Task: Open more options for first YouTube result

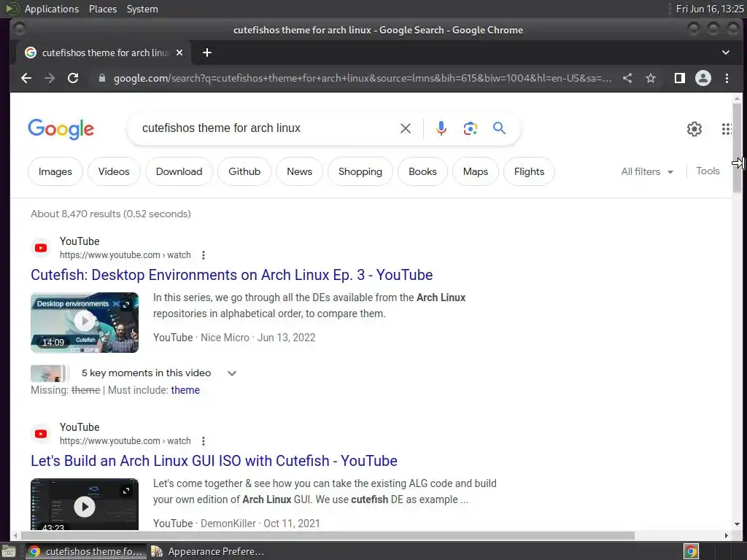Action: coord(204,255)
